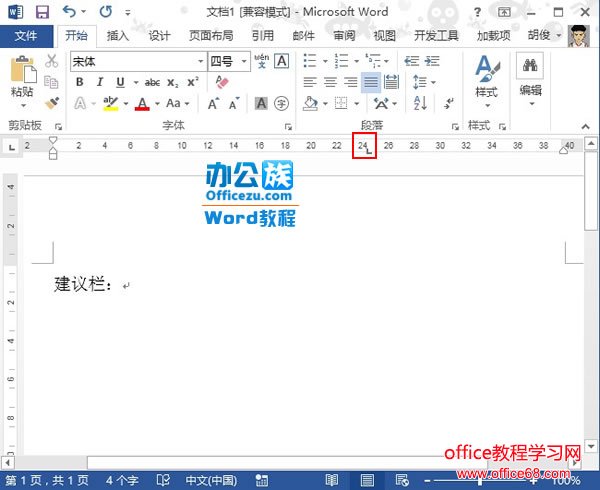This screenshot has width=600, height=490.
Task: Toggle subscript x₂
Action: pos(173,83)
